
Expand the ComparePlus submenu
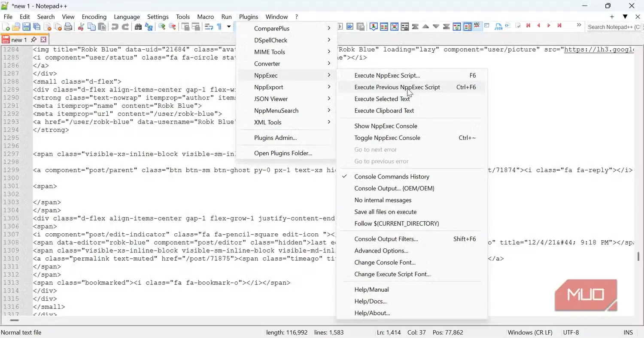[x=287, y=28]
